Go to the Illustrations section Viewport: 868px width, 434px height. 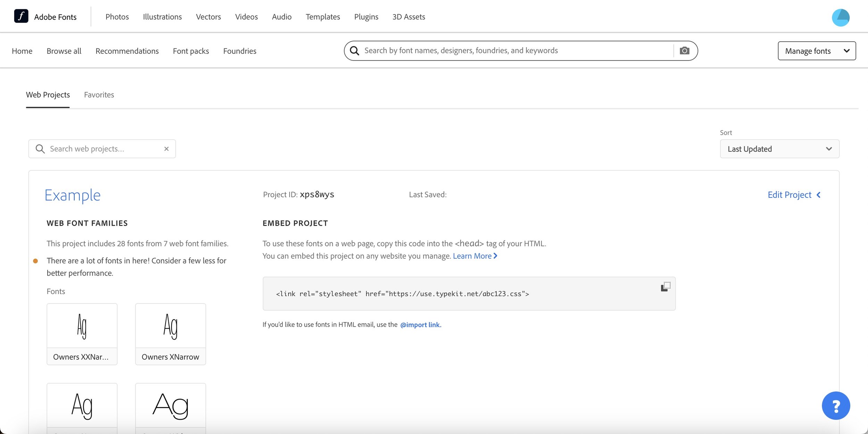tap(162, 17)
